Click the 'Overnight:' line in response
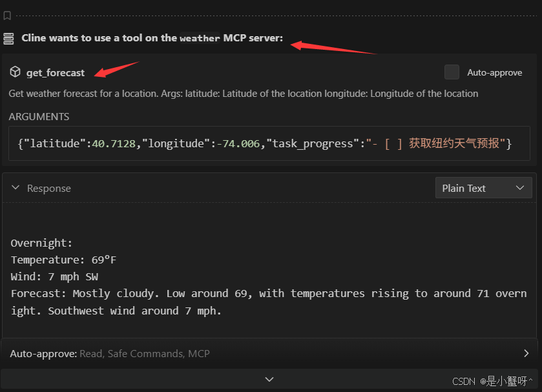Viewport: 542px width, 392px height. pos(41,243)
